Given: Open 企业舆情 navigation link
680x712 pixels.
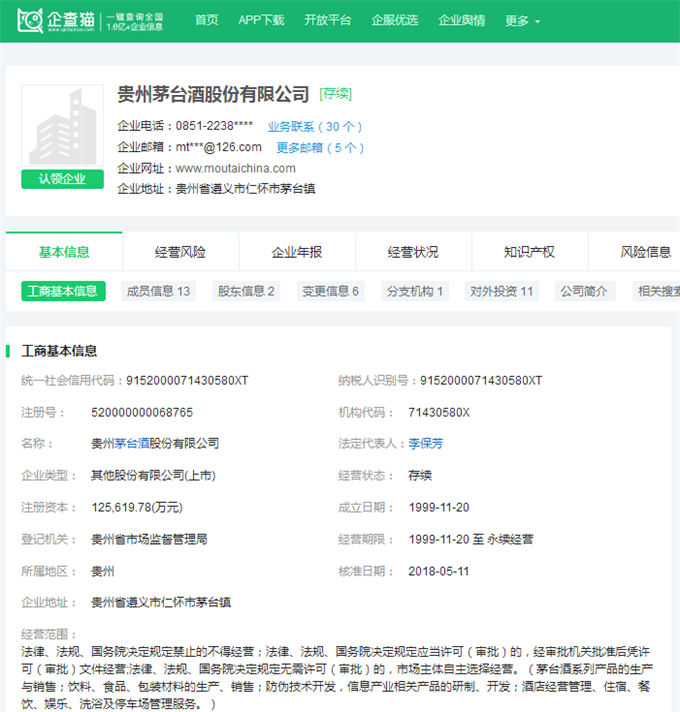Looking at the screenshot, I should pyautogui.click(x=462, y=20).
